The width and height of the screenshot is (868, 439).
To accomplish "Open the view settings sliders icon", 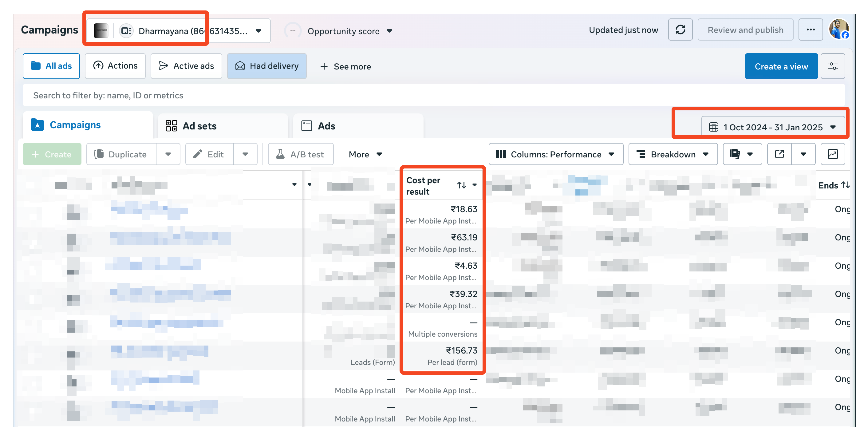I will click(x=833, y=66).
